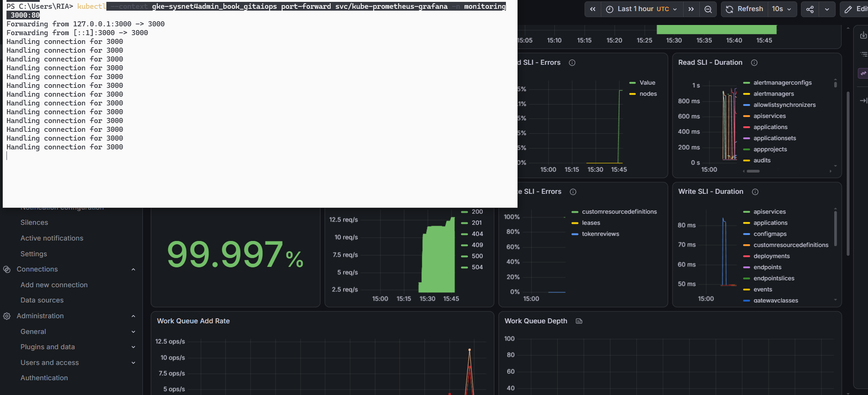Click the Administration gear icon
Screen dimensions: 868x395
pos(7,316)
